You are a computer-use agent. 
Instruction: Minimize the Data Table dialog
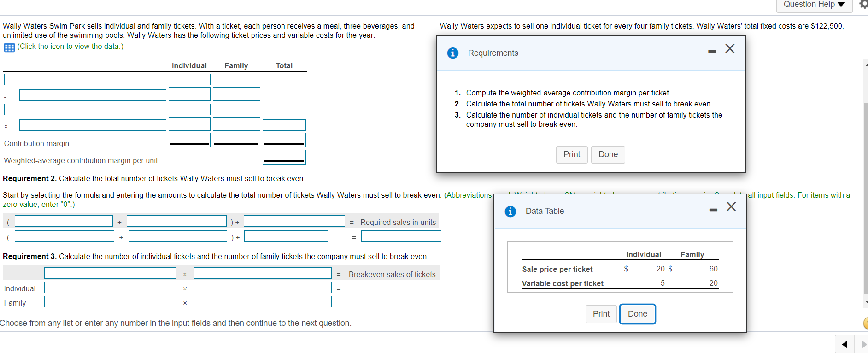coord(714,210)
